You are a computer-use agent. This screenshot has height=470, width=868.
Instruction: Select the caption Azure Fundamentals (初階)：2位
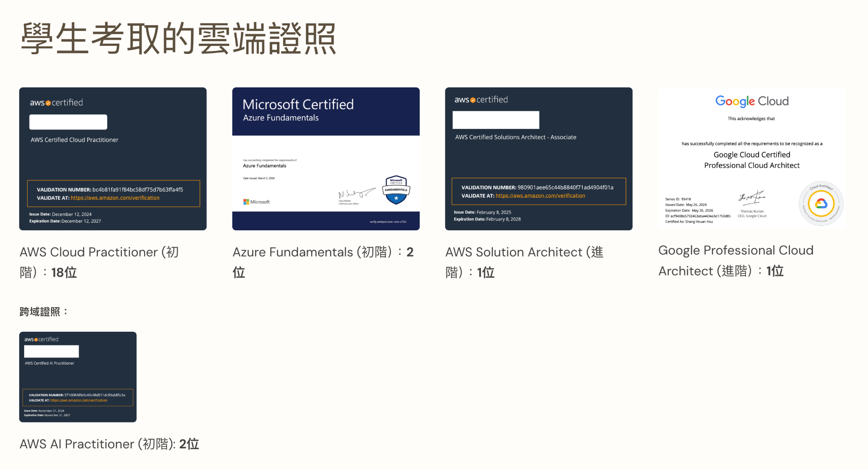(x=323, y=262)
